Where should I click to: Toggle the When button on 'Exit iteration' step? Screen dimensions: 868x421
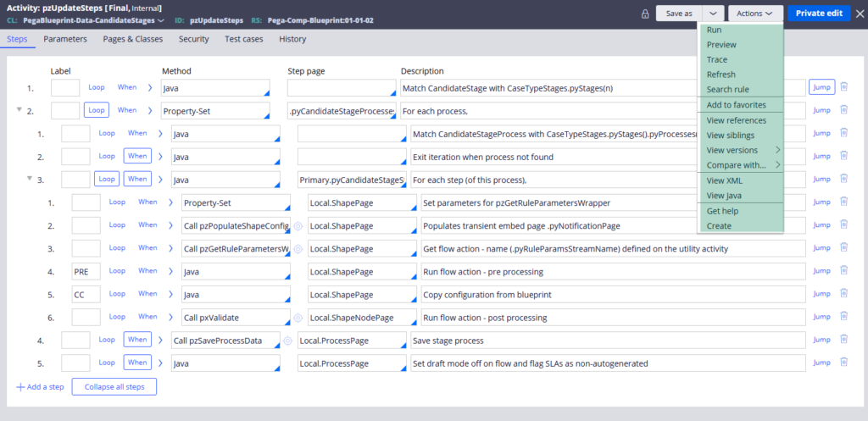coord(137,156)
